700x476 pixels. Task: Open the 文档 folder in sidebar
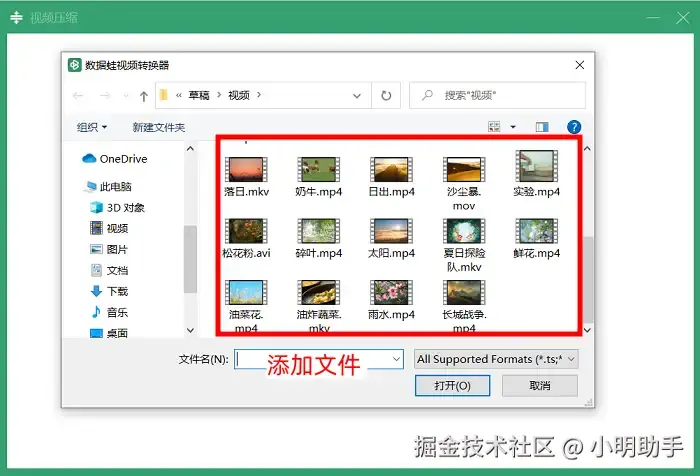pos(109,270)
